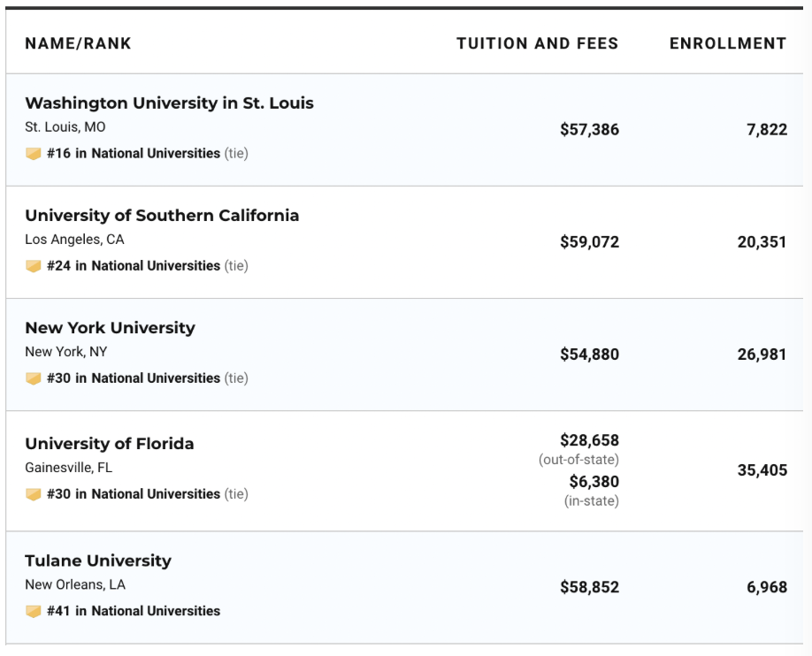Click the badge icon beside #41 ranking
812x656 pixels.
(x=34, y=611)
